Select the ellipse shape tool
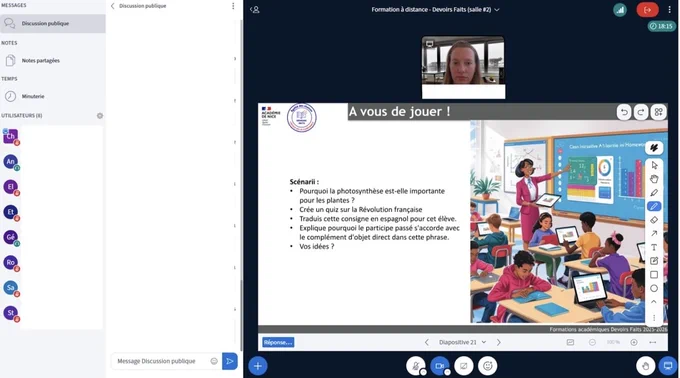This screenshot has width=680, height=378. 654,289
